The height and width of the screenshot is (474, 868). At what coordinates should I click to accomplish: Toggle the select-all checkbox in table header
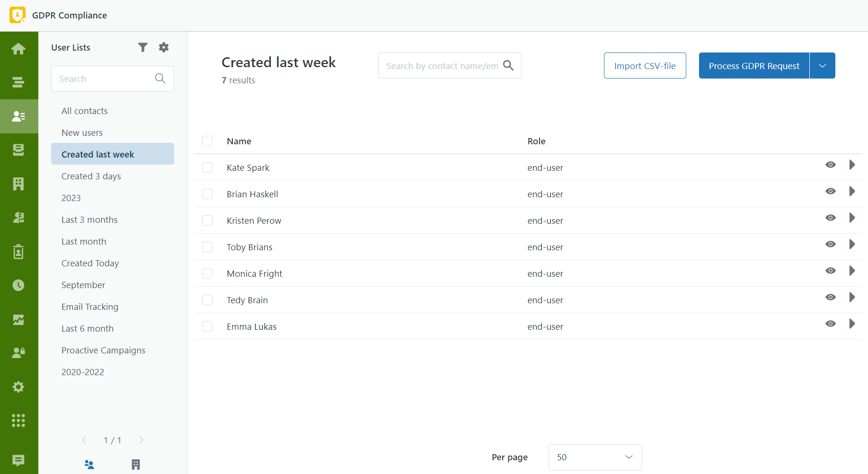(207, 141)
